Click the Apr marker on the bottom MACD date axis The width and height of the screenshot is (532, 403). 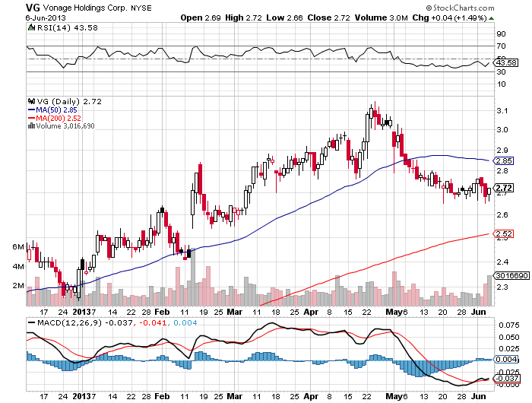click(x=311, y=396)
